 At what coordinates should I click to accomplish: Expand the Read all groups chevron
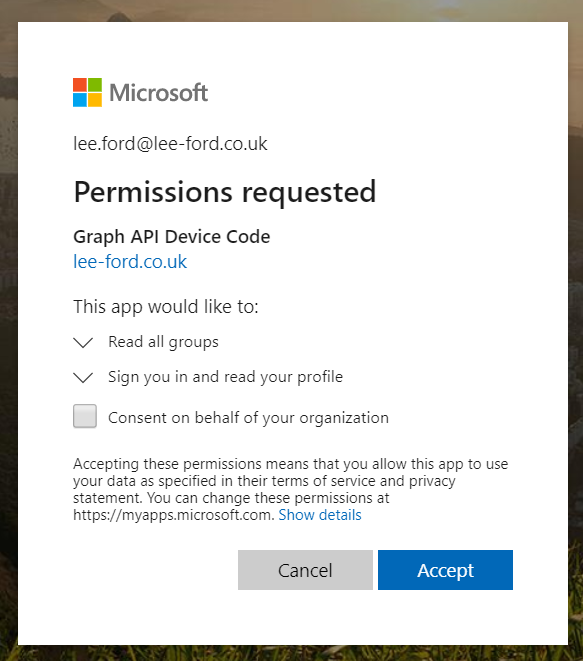click(83, 342)
